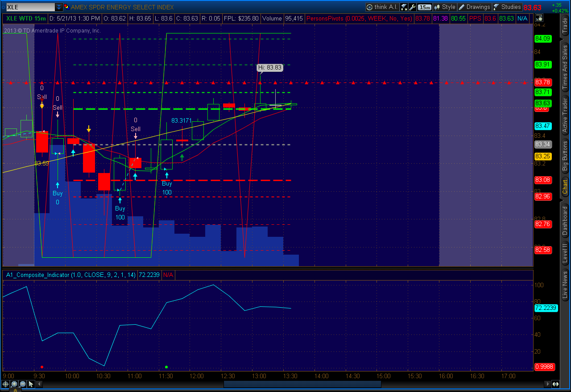Click the 0.9988 red indicator label

pos(544,367)
